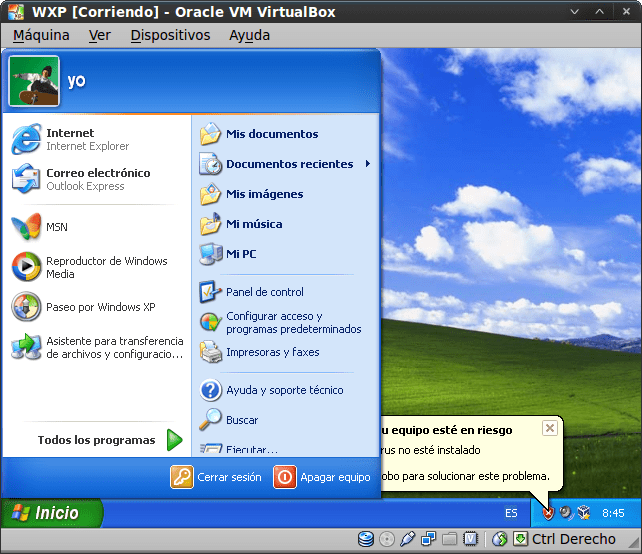The height and width of the screenshot is (554, 642).
Task: Click the Cerrar sesión button
Action: [x=216, y=477]
